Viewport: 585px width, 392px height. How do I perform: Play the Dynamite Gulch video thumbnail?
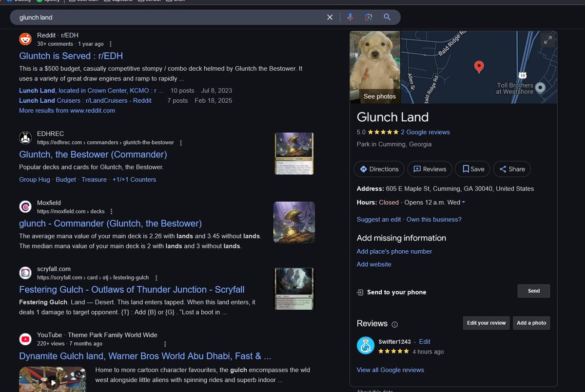point(53,379)
